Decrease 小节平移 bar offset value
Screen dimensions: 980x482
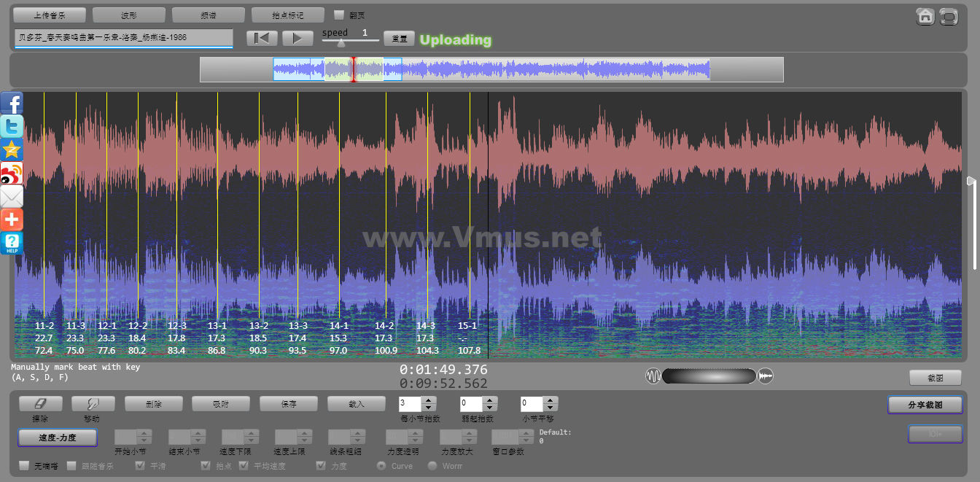click(x=551, y=408)
